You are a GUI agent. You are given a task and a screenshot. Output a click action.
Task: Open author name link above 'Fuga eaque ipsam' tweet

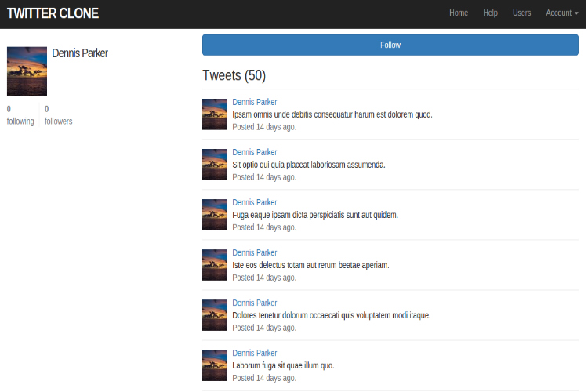pos(254,202)
